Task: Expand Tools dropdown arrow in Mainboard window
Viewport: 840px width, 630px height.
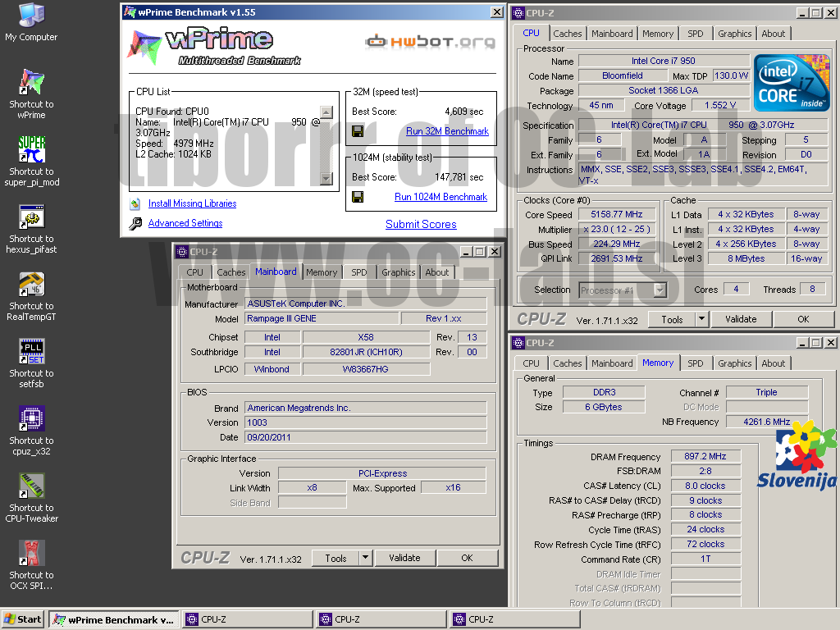Action: [x=365, y=558]
